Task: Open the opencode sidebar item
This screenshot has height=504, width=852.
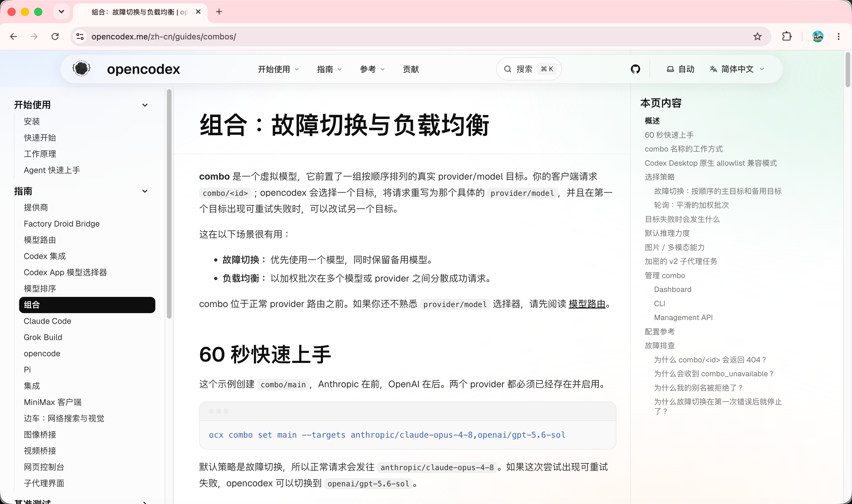Action: pyautogui.click(x=42, y=354)
